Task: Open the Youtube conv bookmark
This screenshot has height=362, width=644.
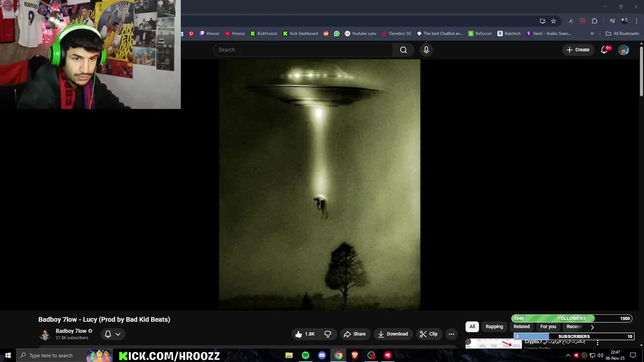Action: [360, 34]
